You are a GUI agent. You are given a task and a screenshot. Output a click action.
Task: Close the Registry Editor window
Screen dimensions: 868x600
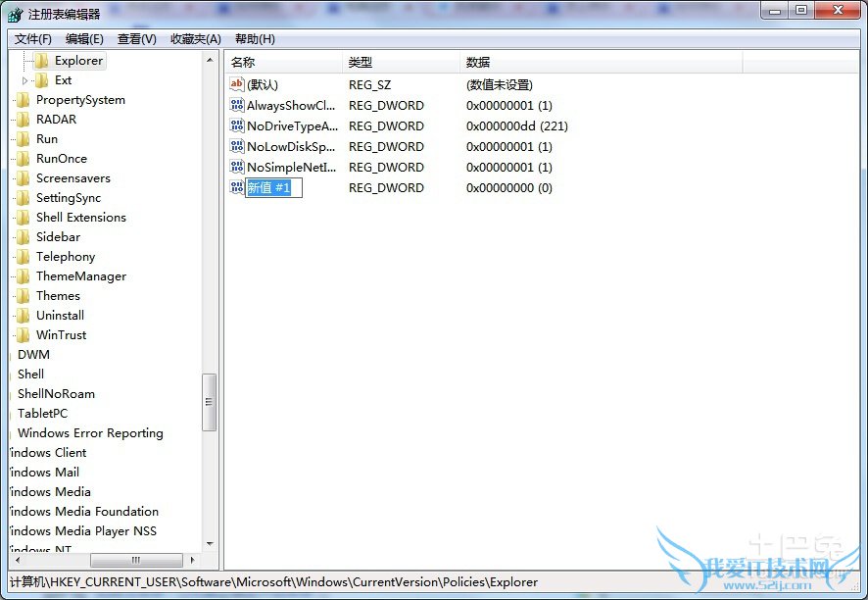[x=838, y=11]
